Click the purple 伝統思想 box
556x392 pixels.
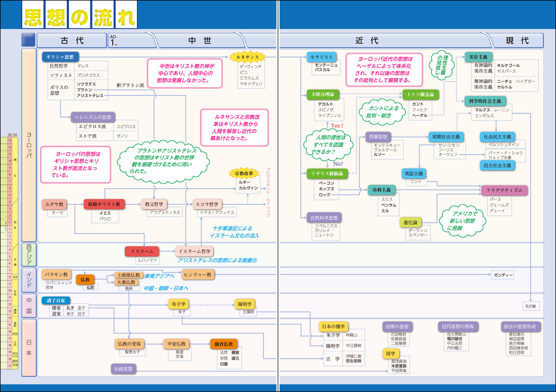(x=123, y=369)
